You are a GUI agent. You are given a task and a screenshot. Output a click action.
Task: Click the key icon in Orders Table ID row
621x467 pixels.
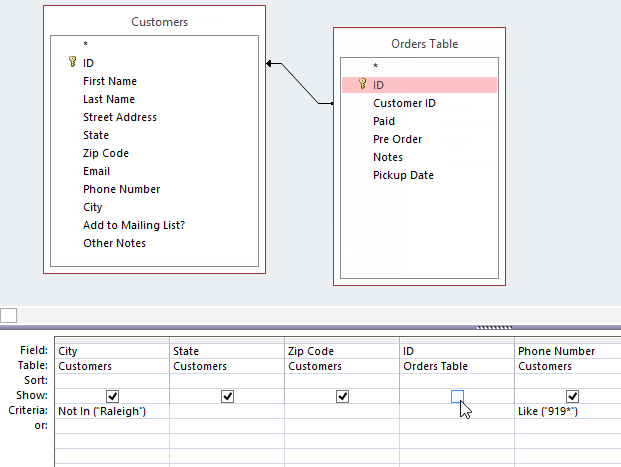point(362,85)
